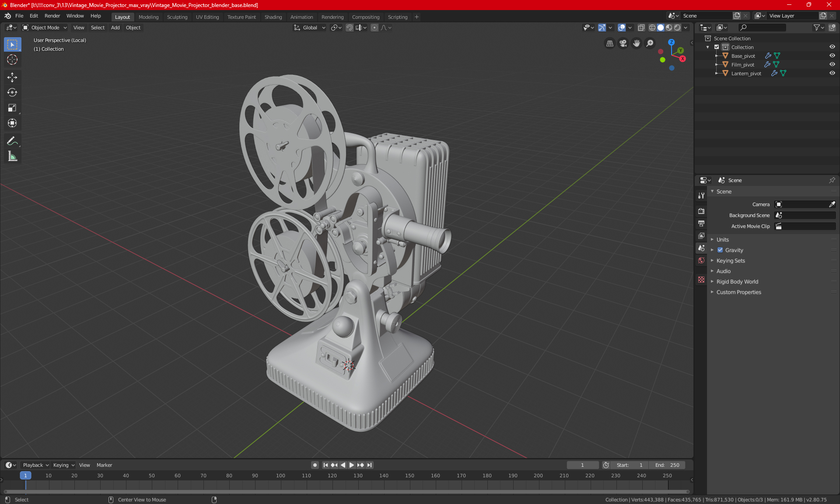Select the Rotate tool
Viewport: 840px width, 504px height.
coord(12,93)
